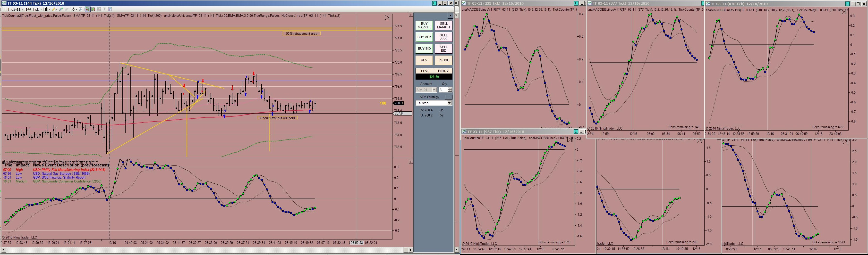Jump to latest bar arrow icon
Screen dimensions: 868x255
(388, 17)
